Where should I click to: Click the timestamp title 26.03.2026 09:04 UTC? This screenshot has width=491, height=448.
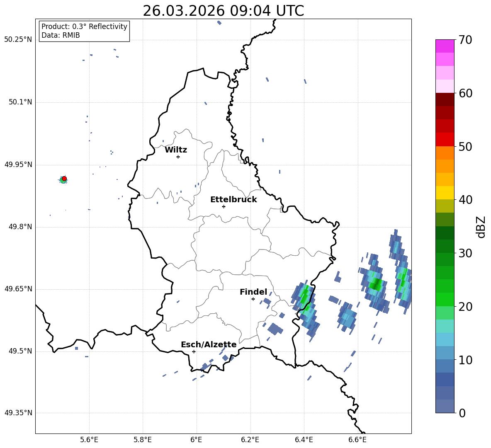click(224, 11)
